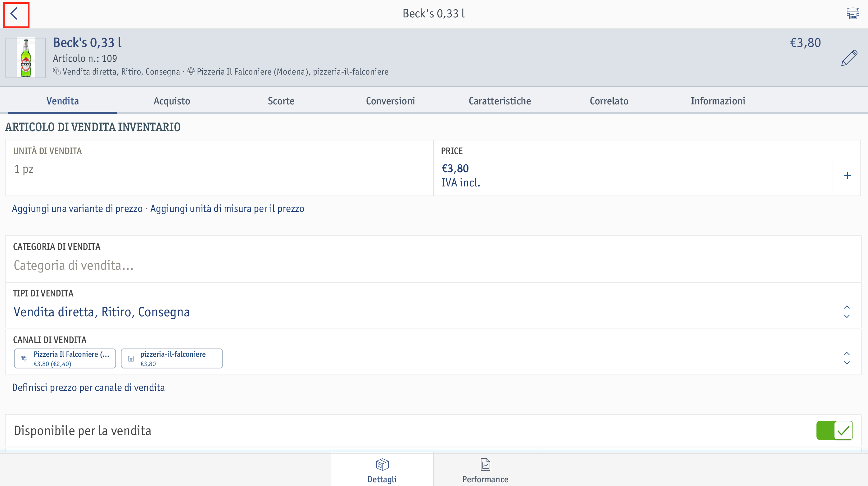Open the Caratteristiche tab

pos(500,101)
